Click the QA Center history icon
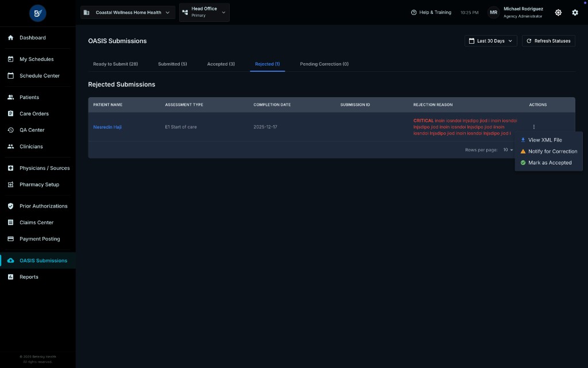This screenshot has height=368, width=588. pyautogui.click(x=10, y=130)
